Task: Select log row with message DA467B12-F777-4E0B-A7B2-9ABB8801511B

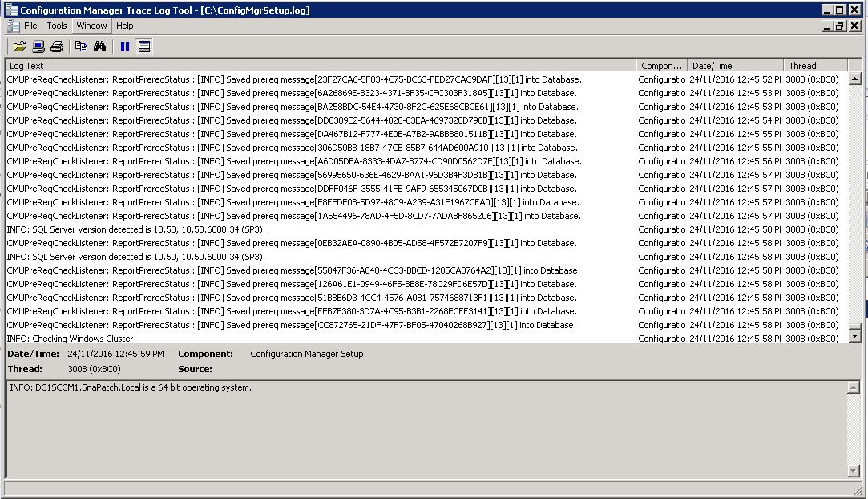Action: pyautogui.click(x=427, y=134)
